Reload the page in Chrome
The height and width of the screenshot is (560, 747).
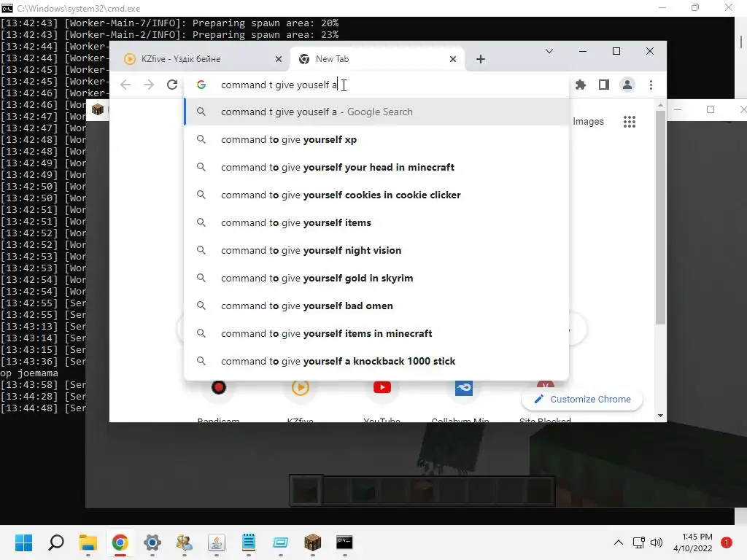pyautogui.click(x=172, y=85)
